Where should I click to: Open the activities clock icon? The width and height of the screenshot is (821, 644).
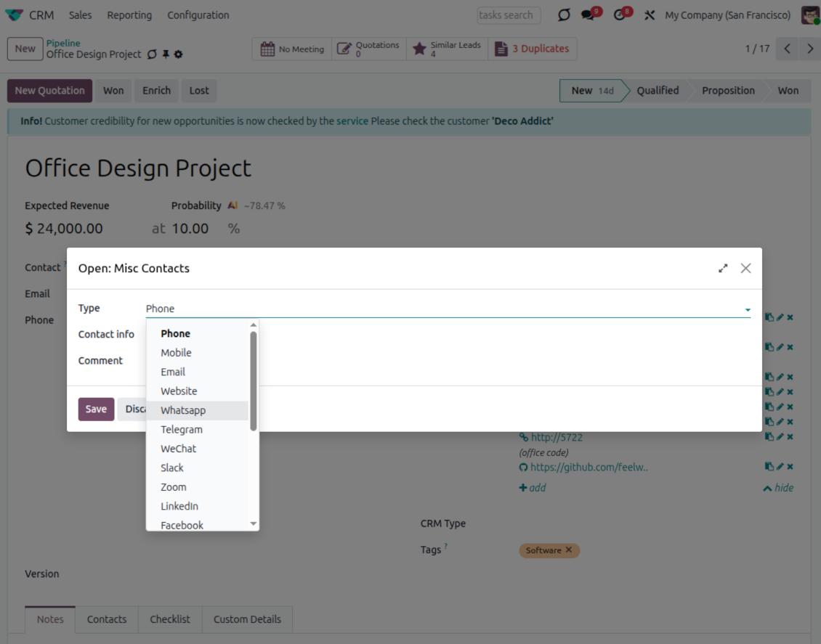(x=620, y=15)
